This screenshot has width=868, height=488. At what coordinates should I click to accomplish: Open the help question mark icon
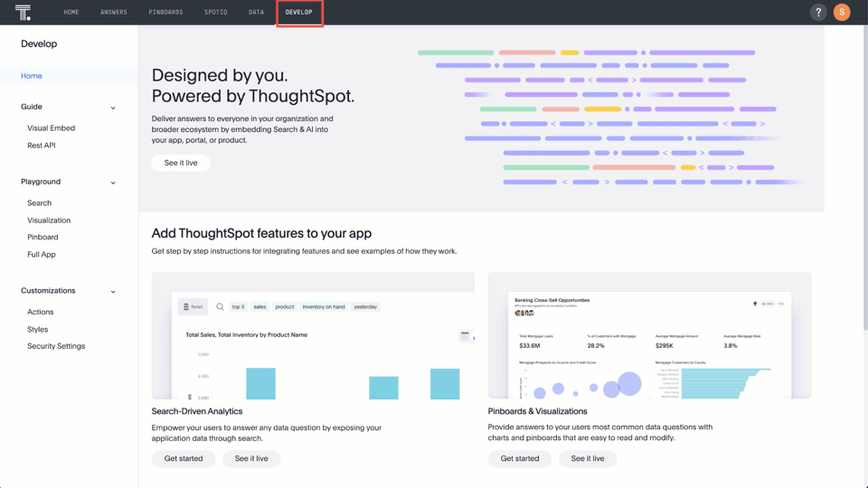coord(818,12)
